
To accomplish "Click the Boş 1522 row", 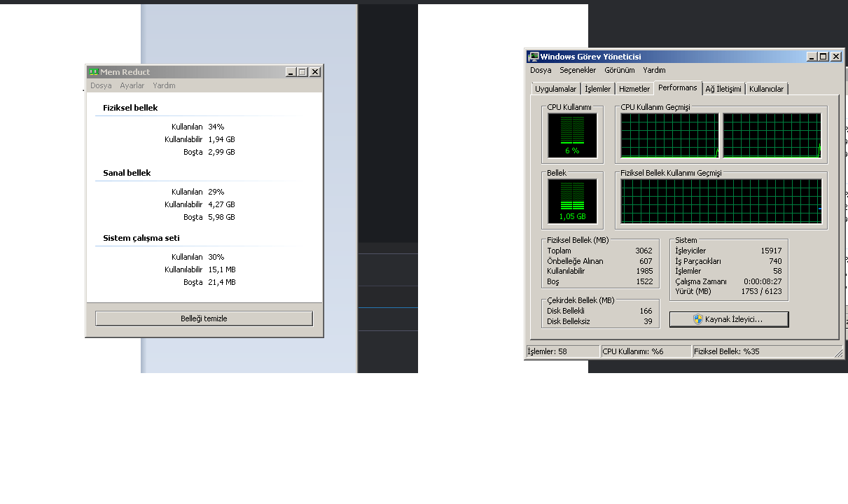I will (599, 281).
